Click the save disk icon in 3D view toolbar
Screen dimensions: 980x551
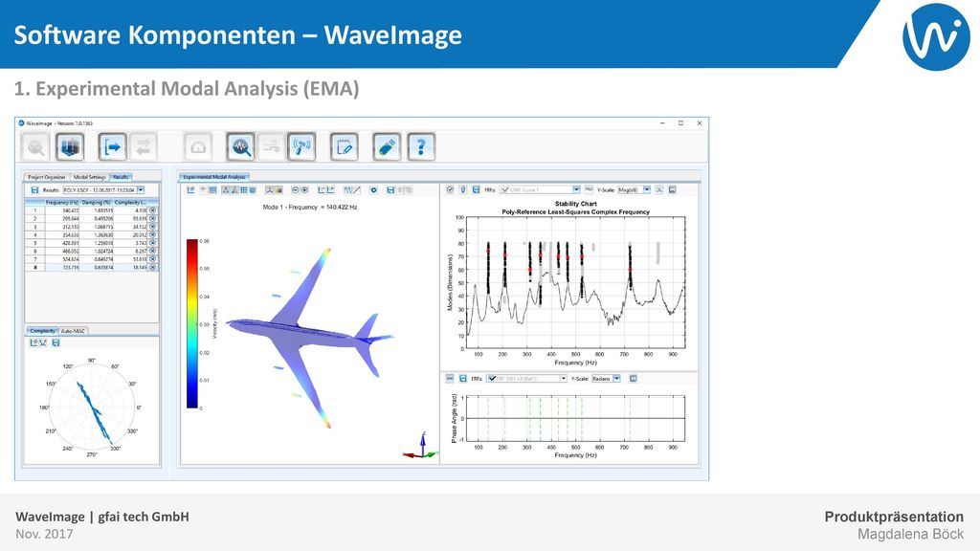(390, 190)
